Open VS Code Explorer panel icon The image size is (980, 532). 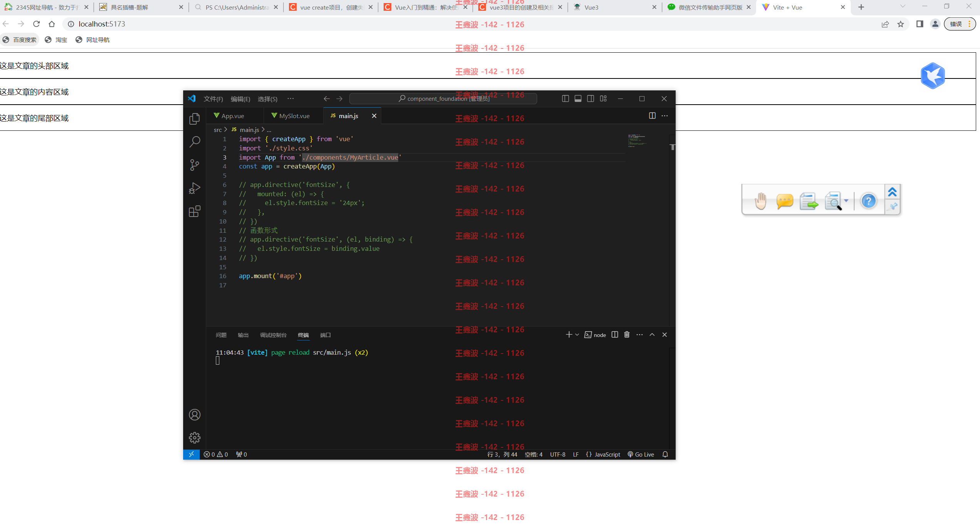[195, 119]
